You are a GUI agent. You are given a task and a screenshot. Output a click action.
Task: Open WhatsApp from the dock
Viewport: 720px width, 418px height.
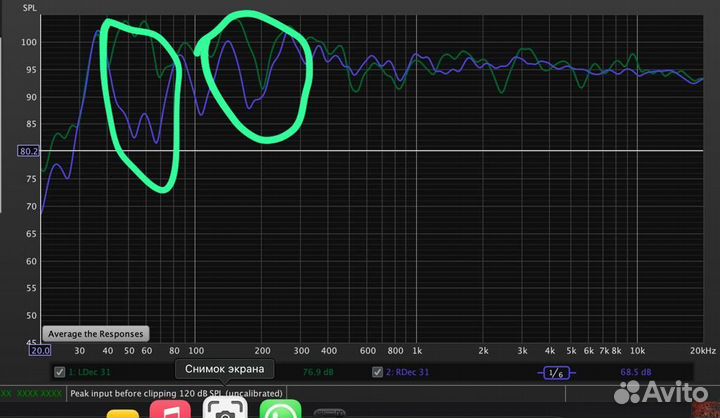281,411
